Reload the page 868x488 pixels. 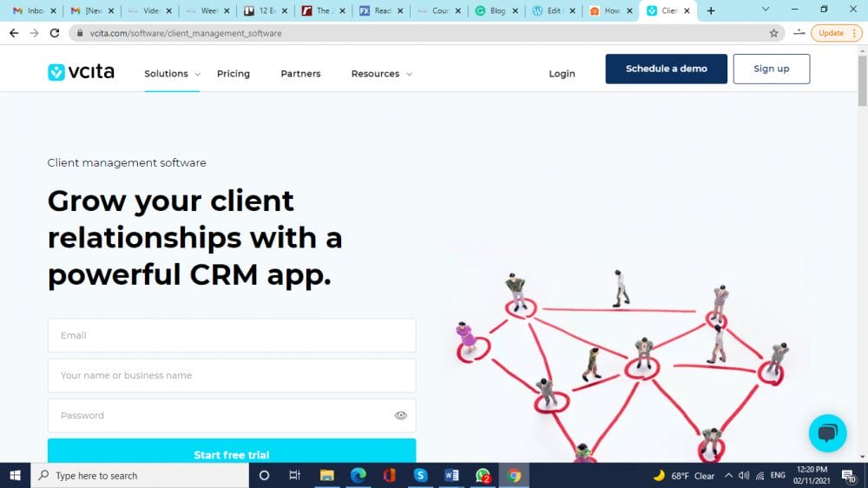55,33
